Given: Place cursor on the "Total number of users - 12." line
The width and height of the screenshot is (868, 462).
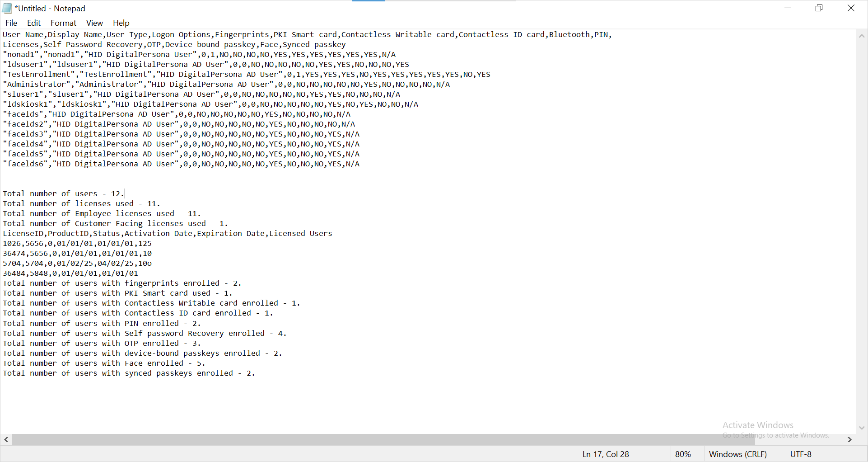Looking at the screenshot, I should [63, 194].
